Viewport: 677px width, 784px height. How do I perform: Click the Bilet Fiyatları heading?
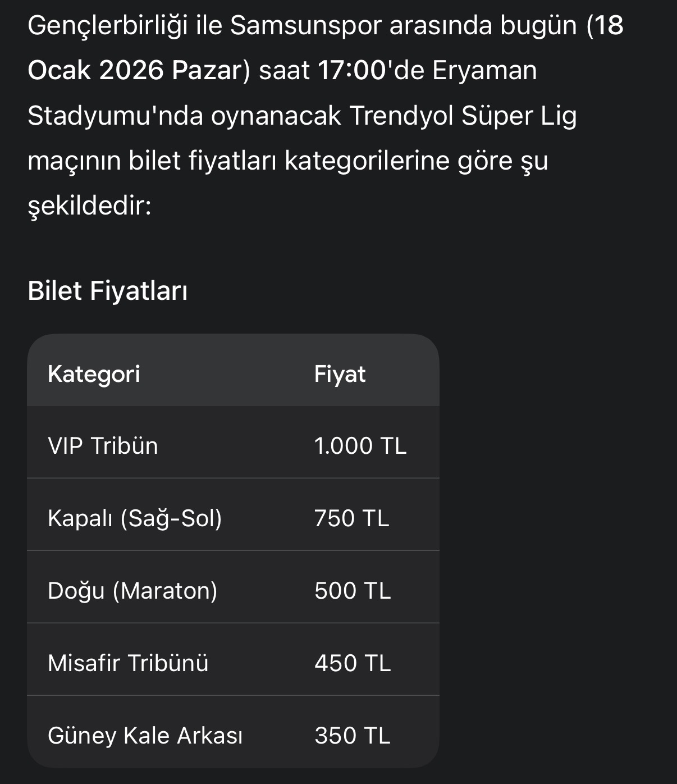coord(108,291)
